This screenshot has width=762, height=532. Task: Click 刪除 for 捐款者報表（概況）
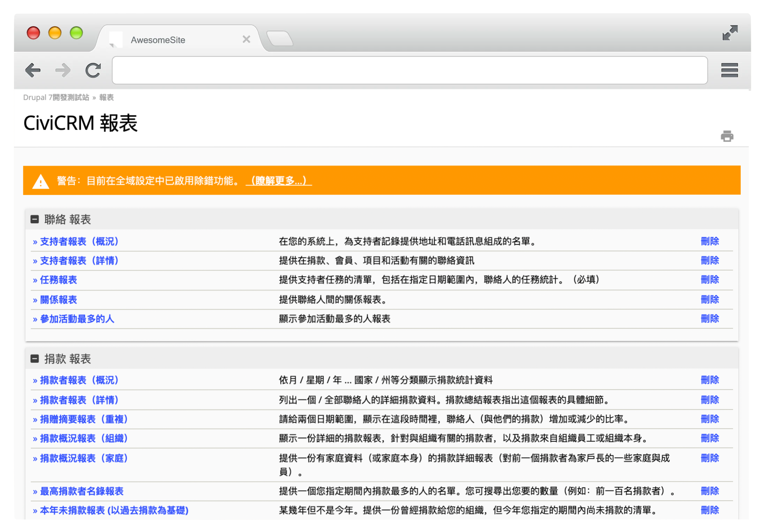tap(710, 380)
